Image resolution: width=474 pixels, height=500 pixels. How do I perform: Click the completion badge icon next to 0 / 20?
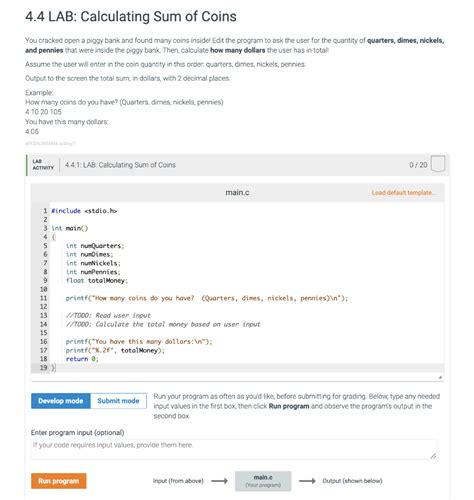click(438, 164)
